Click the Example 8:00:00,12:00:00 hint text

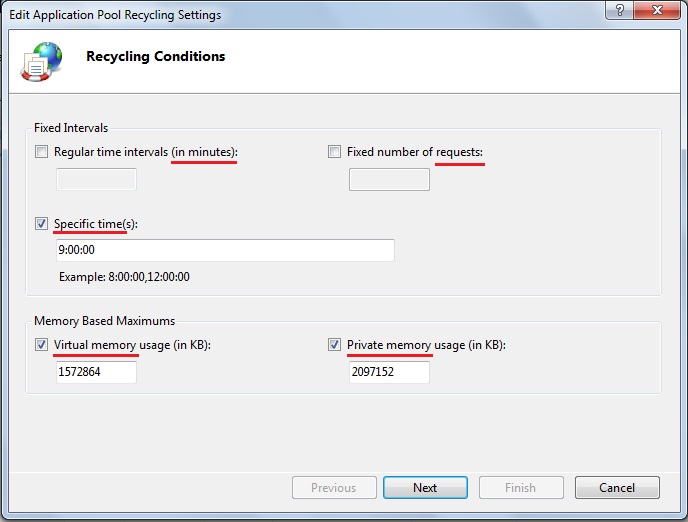click(124, 276)
